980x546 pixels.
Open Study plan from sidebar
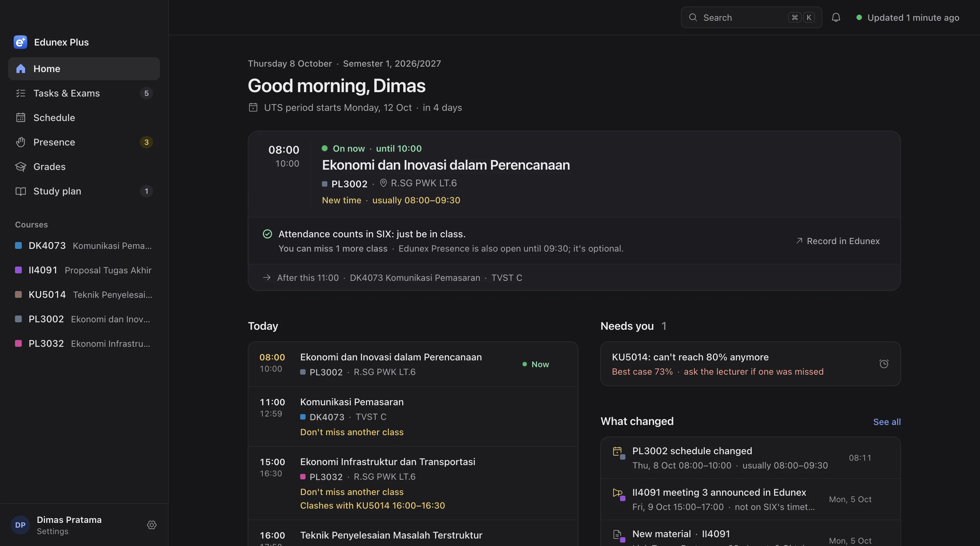point(84,191)
